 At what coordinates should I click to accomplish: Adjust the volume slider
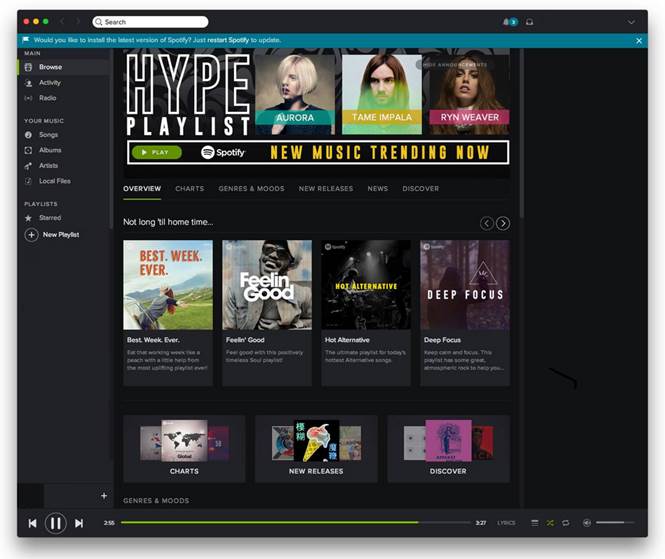[615, 523]
